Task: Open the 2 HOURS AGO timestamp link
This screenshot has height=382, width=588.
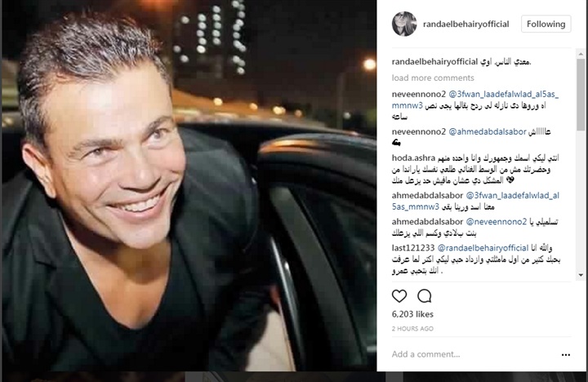Action: pos(412,329)
